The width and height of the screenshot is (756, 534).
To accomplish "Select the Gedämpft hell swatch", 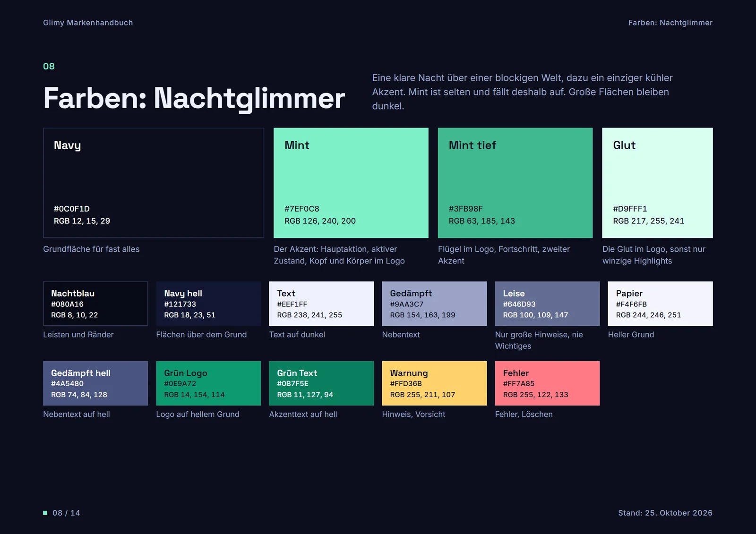I will click(95, 383).
